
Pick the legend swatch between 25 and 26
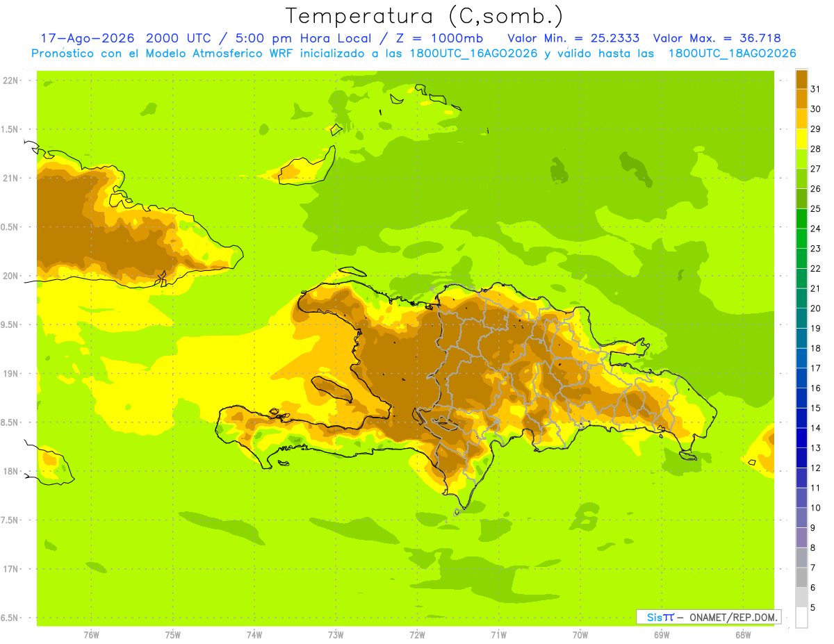point(801,199)
